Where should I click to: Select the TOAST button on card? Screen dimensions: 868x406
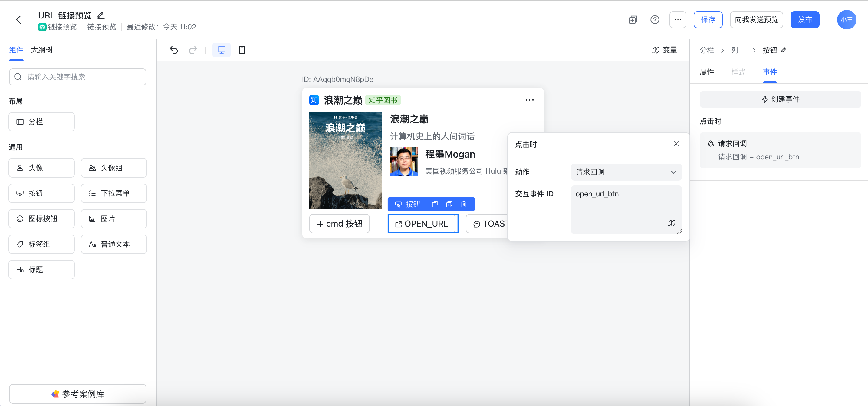tap(487, 224)
